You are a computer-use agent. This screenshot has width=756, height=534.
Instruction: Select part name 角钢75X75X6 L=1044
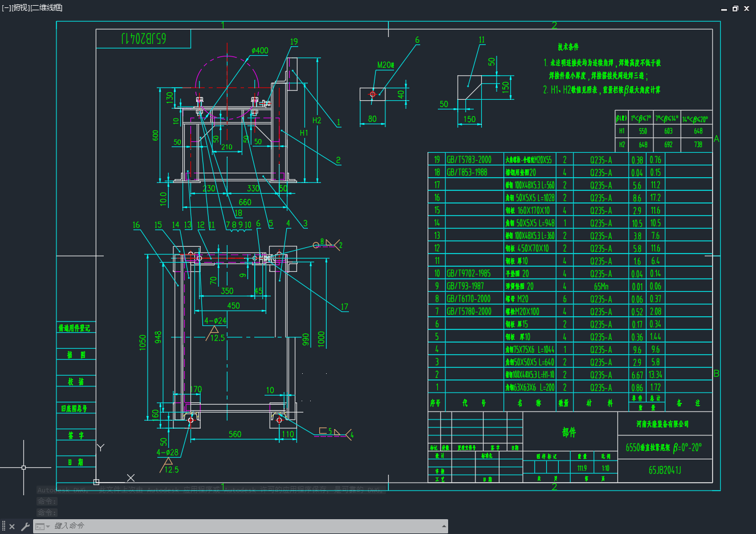coord(530,350)
